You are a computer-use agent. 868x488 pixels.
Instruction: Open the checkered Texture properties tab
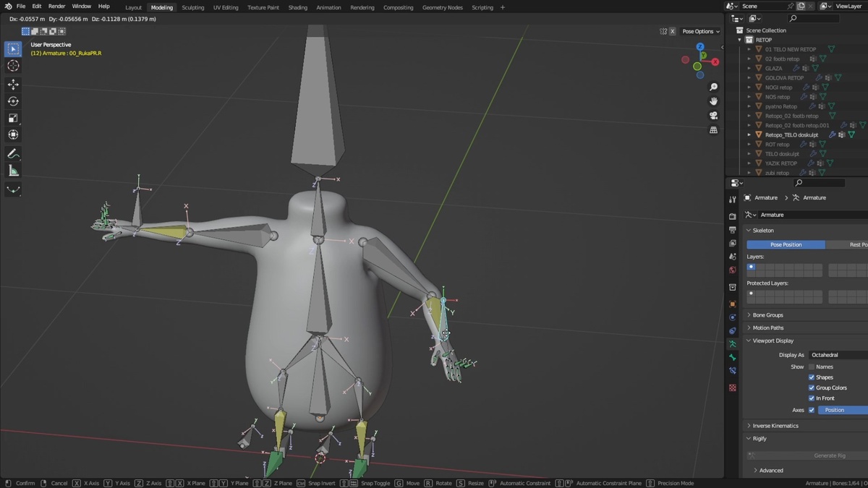733,388
